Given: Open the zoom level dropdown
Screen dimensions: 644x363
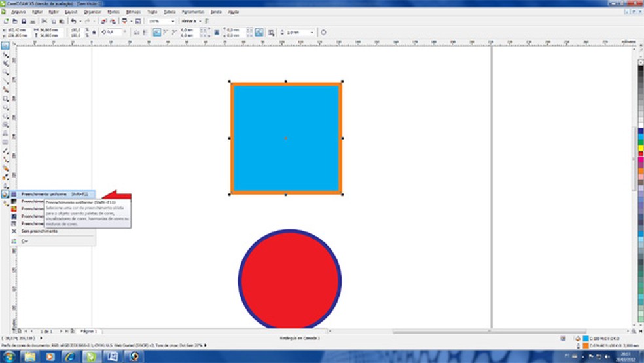Looking at the screenshot, I should (173, 21).
